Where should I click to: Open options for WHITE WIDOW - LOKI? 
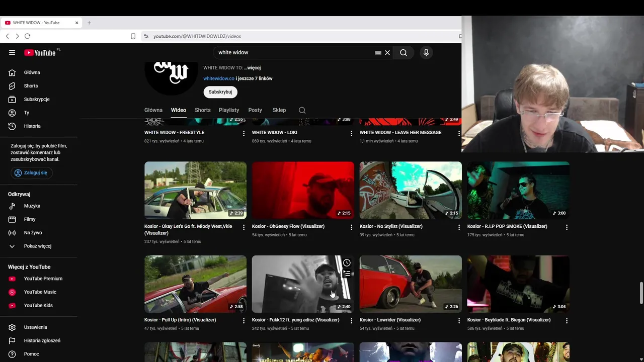tap(351, 133)
